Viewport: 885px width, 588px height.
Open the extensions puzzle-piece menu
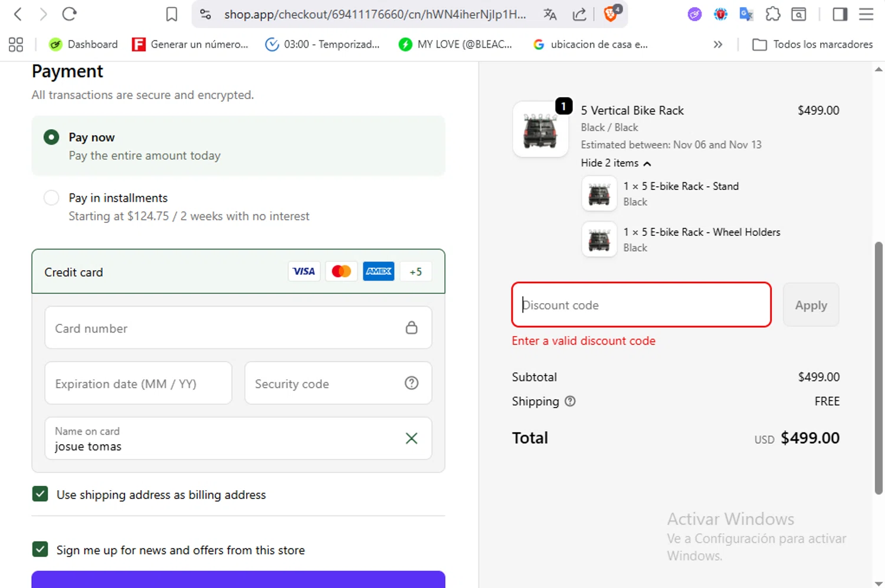[773, 14]
